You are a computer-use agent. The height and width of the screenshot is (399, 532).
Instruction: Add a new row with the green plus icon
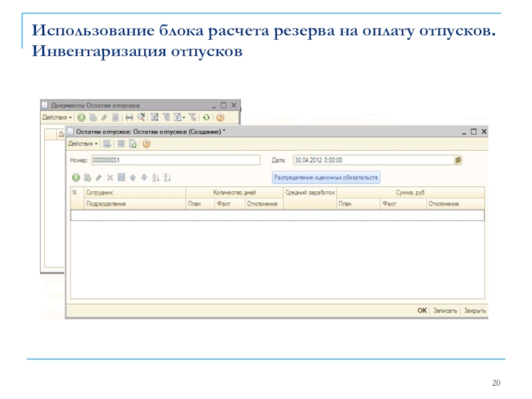click(x=76, y=177)
